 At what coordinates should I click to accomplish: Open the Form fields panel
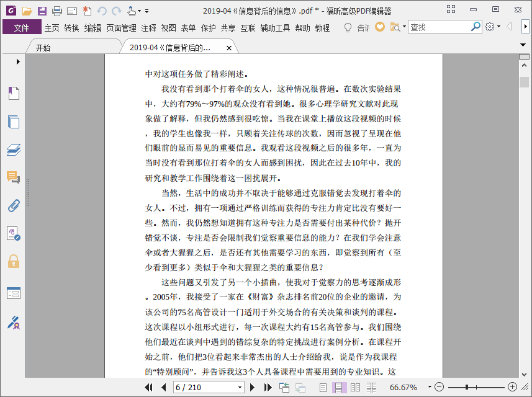(x=14, y=293)
